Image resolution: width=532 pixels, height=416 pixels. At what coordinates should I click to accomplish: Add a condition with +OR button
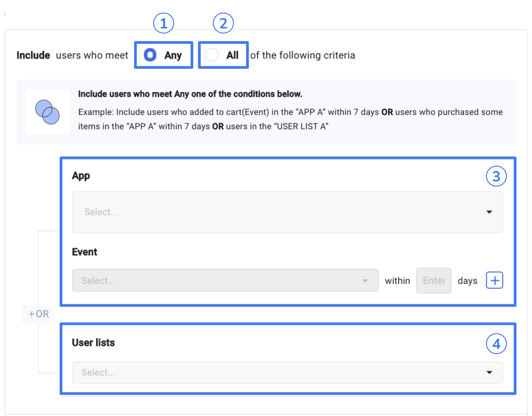(38, 314)
